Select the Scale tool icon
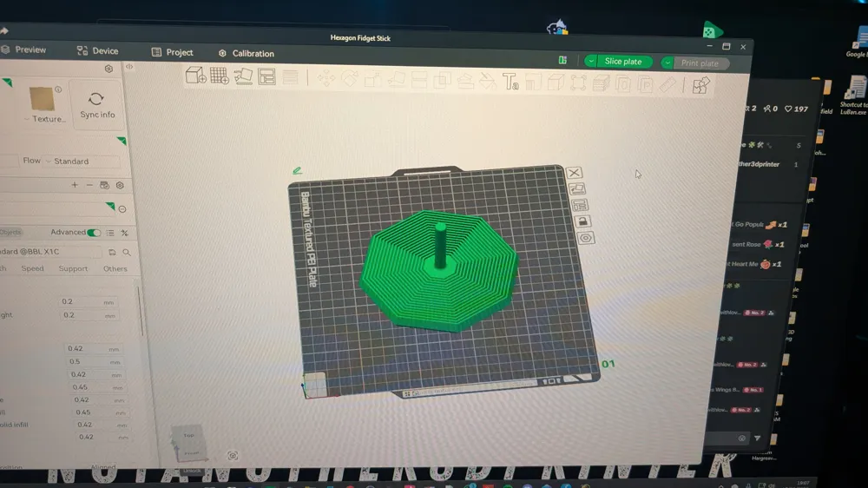This screenshot has width=868, height=488. click(x=372, y=79)
